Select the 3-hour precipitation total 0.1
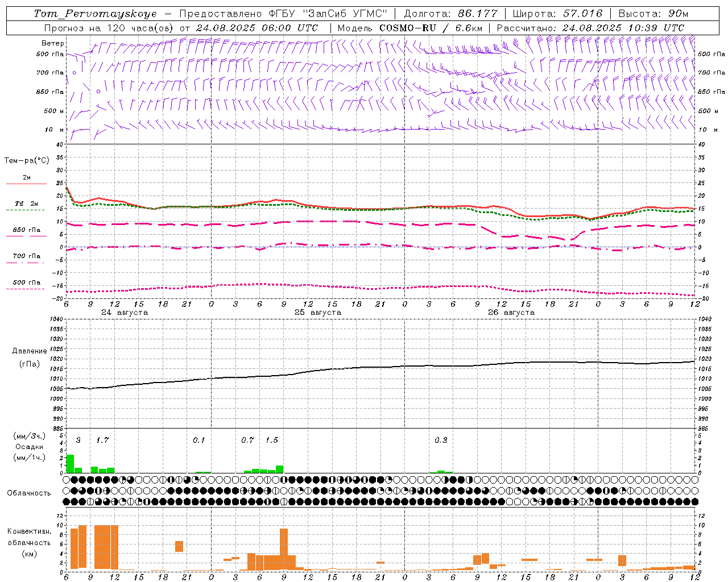The image size is (728, 582). pos(198,440)
